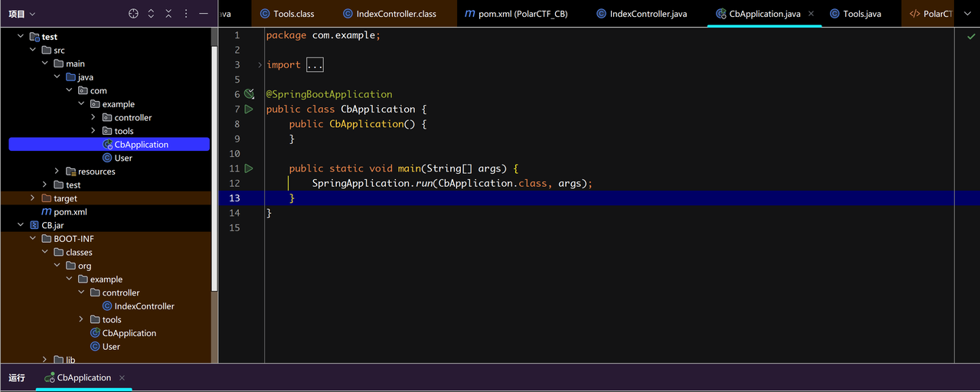Viewport: 980px width, 392px height.
Task: Switch to the IndexController.class tab
Action: [390, 14]
